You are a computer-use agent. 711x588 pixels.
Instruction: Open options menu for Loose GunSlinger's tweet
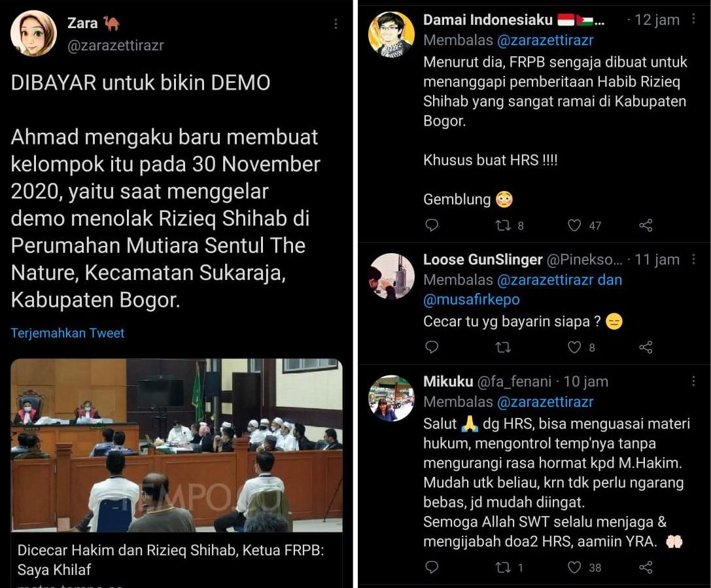693,259
